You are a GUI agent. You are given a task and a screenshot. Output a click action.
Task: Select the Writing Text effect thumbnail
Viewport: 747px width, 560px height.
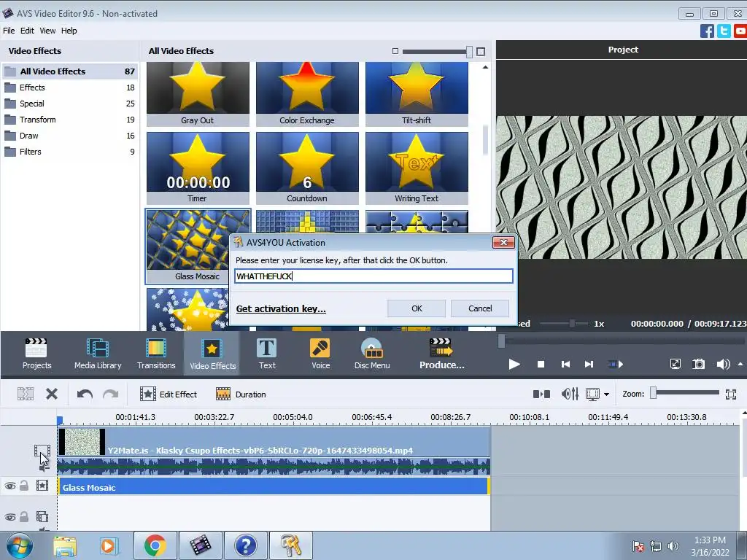(417, 168)
